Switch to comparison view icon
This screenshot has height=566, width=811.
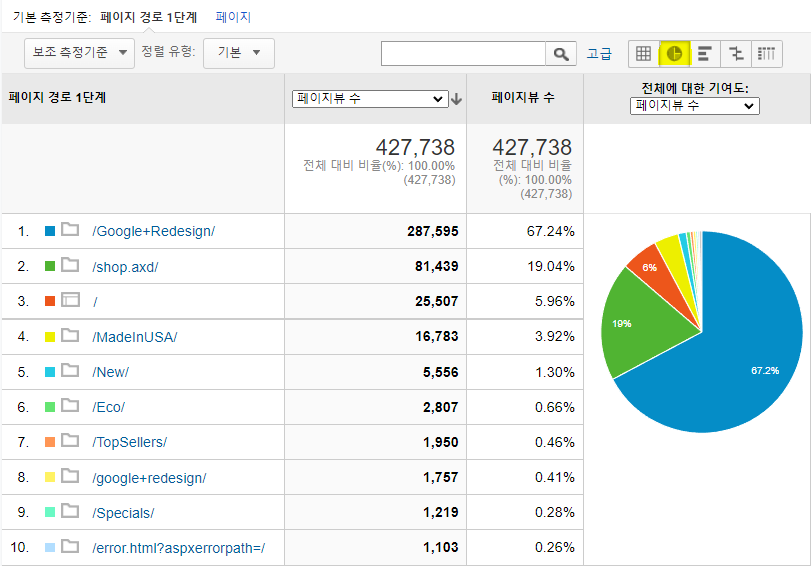click(735, 54)
